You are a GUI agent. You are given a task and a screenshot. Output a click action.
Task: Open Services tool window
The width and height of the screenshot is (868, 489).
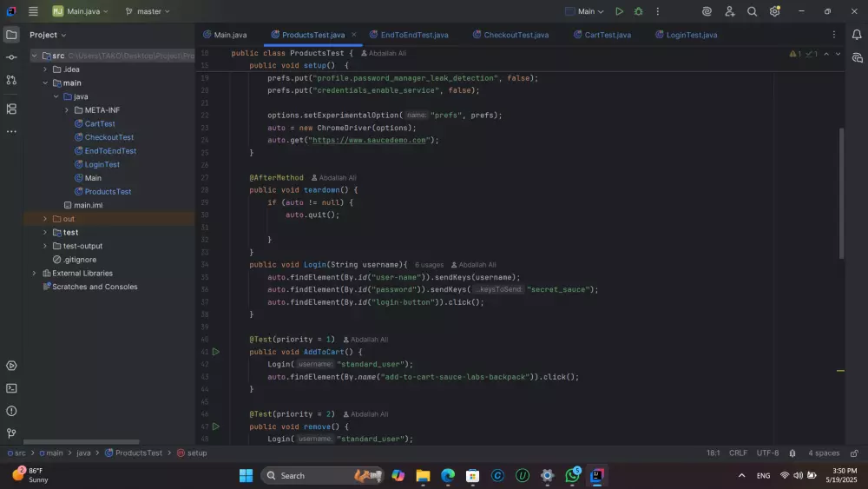tap(11, 366)
